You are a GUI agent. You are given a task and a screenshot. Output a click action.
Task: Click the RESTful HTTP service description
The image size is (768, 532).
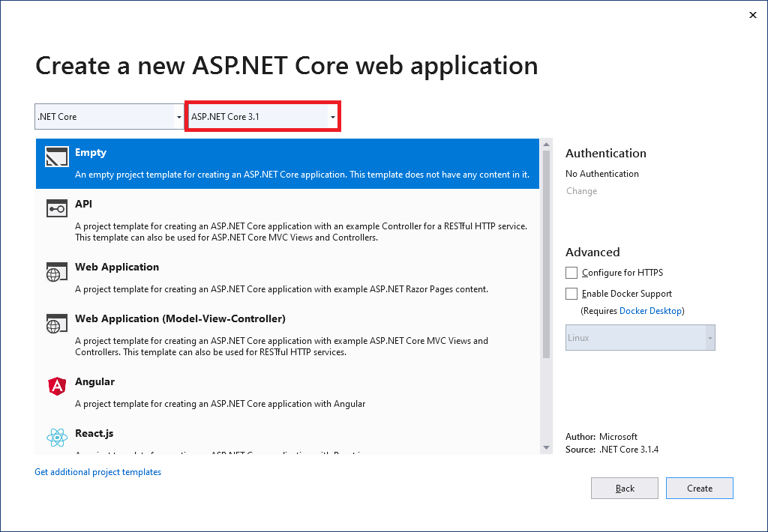301,232
